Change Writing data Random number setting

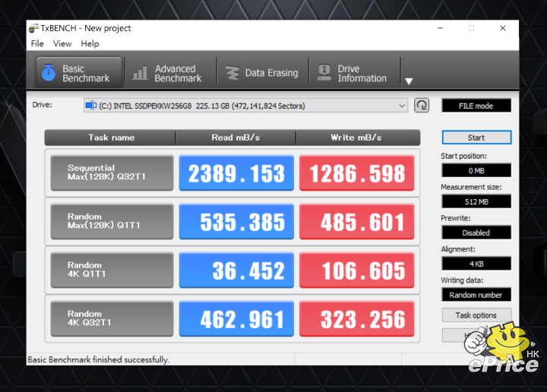(x=476, y=295)
